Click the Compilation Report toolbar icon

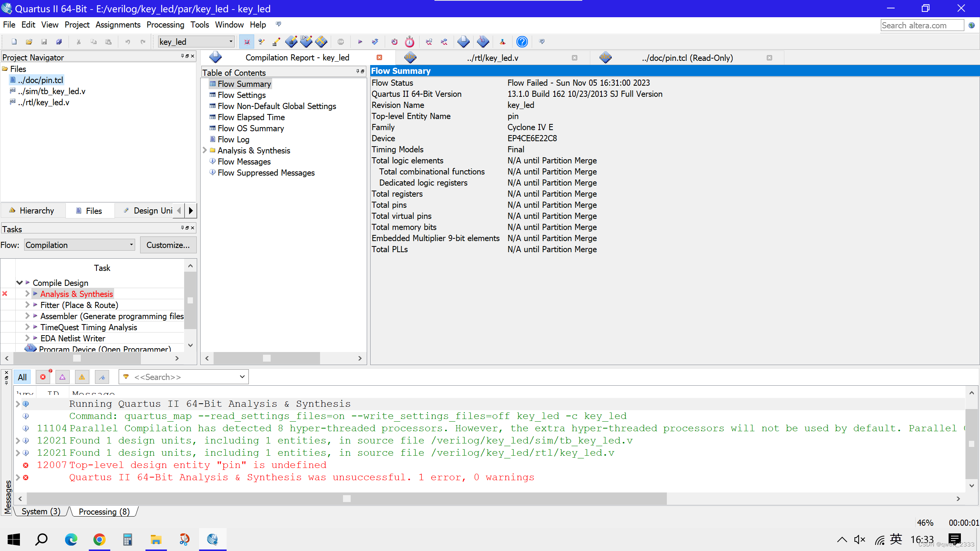pos(463,42)
